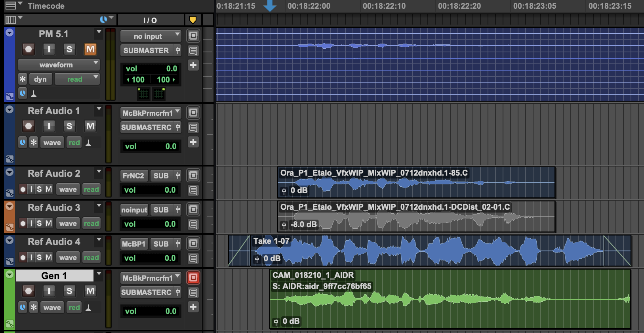The width and height of the screenshot is (644, 333).
Task: Open the elastic audio header dropdown
Action: click(x=107, y=19)
